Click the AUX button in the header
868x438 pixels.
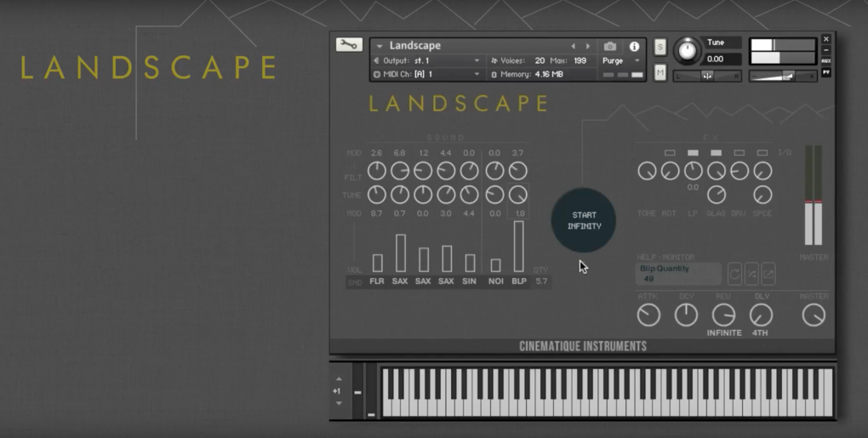coord(826,61)
